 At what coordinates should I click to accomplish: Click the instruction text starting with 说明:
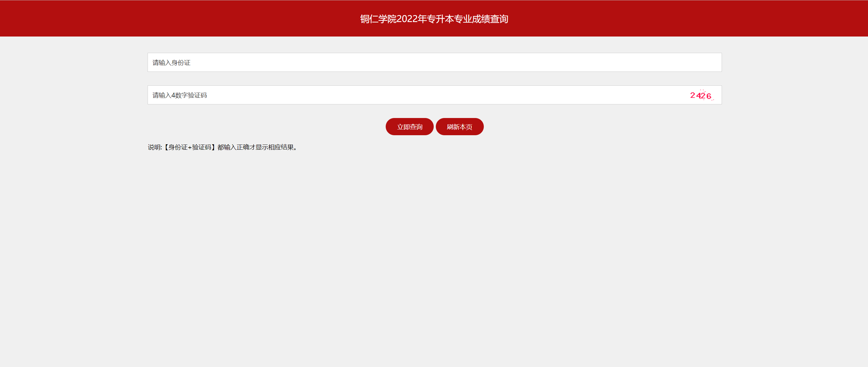point(223,147)
